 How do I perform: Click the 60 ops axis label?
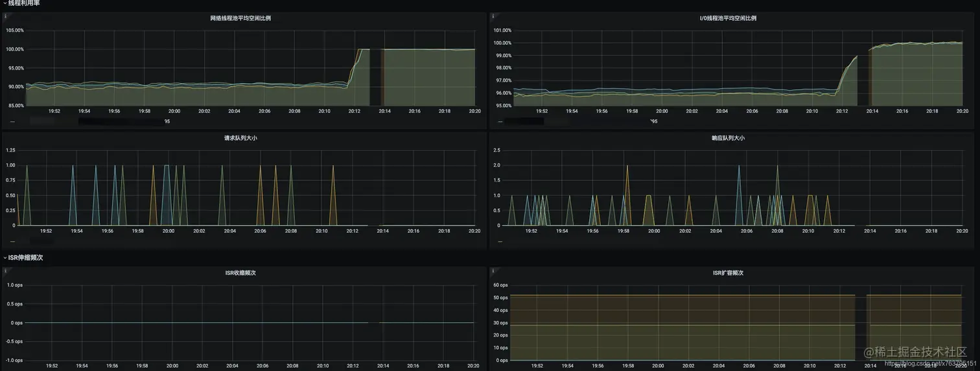(500, 285)
